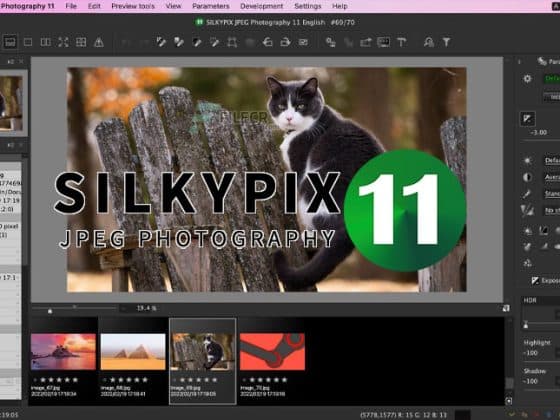Image resolution: width=560 pixels, height=420 pixels.
Task: Open the View menu
Action: [x=173, y=6]
